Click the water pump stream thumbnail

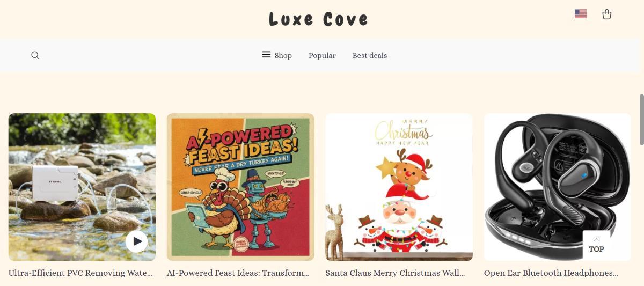[82, 187]
